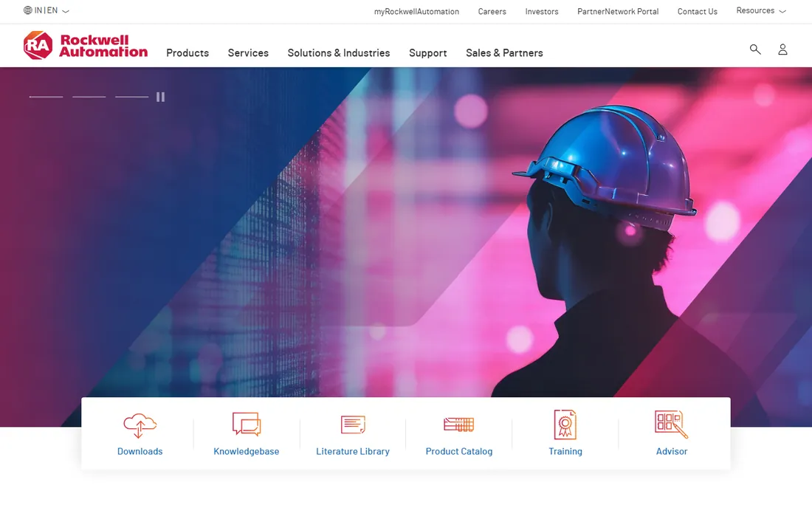The height and width of the screenshot is (508, 812).
Task: Open the Products menu
Action: point(187,53)
